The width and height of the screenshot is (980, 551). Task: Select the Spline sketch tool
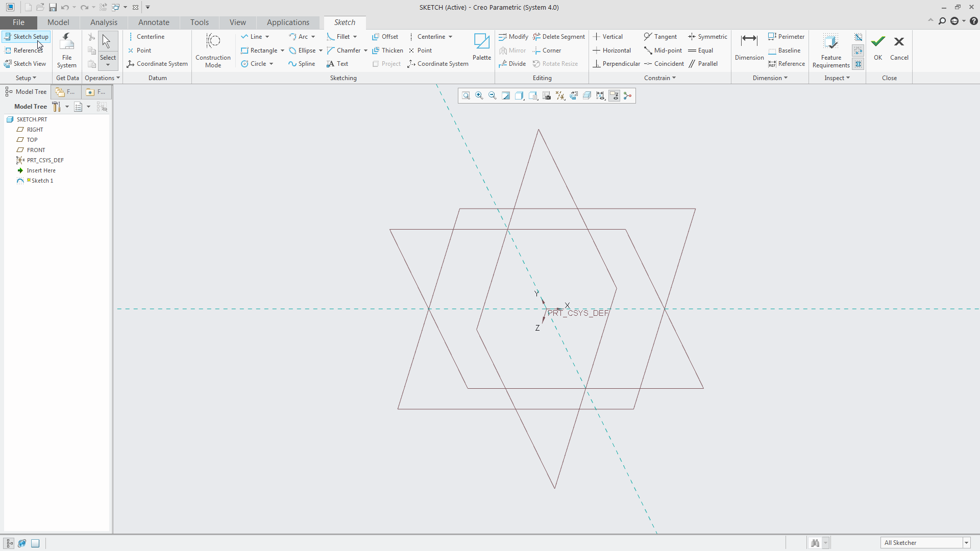point(302,64)
